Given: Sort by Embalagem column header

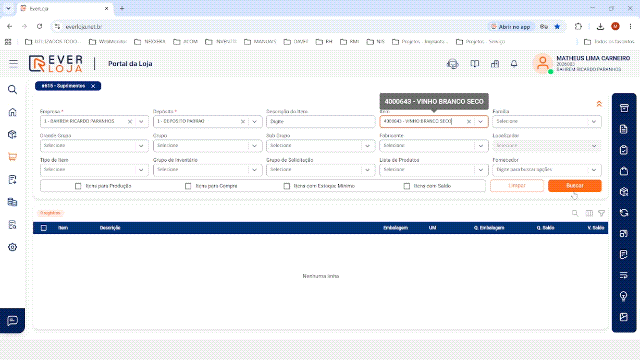Looking at the screenshot, I should pyautogui.click(x=396, y=228).
